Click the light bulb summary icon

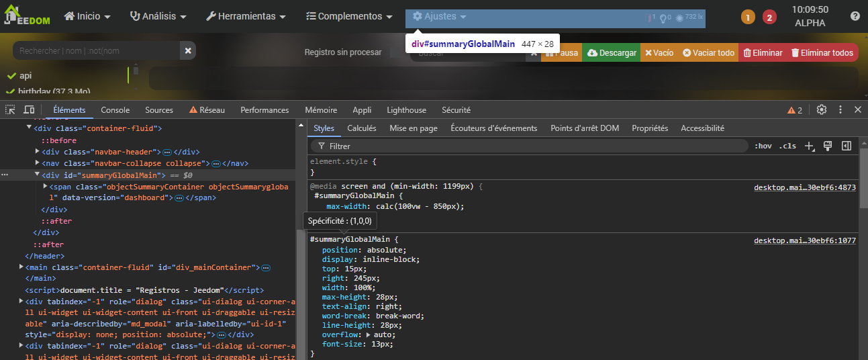665,18
